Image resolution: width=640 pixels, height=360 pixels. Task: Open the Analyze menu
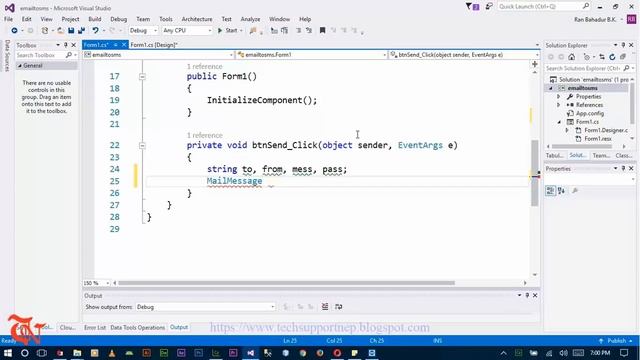click(x=250, y=19)
